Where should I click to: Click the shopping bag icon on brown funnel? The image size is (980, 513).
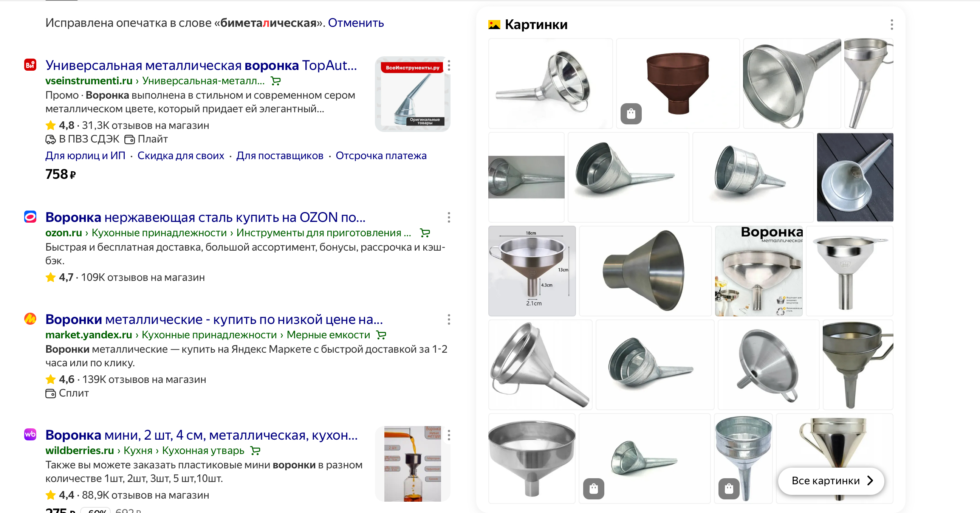[631, 113]
